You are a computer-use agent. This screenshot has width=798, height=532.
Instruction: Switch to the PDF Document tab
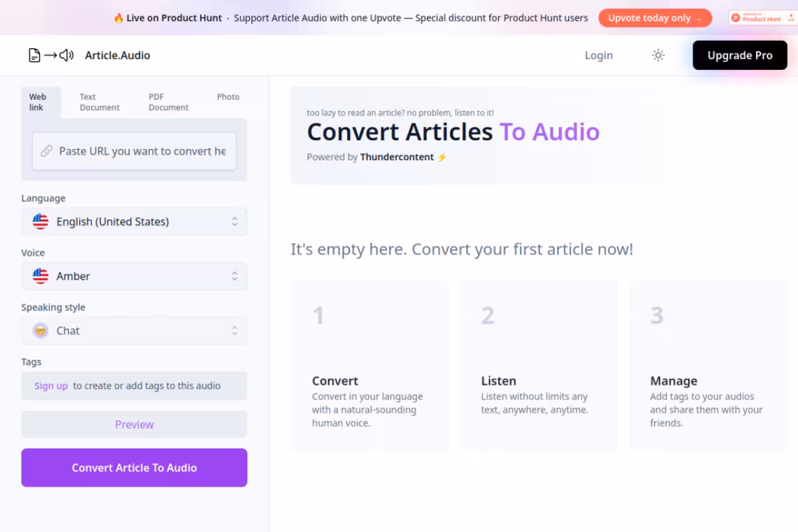pos(168,102)
